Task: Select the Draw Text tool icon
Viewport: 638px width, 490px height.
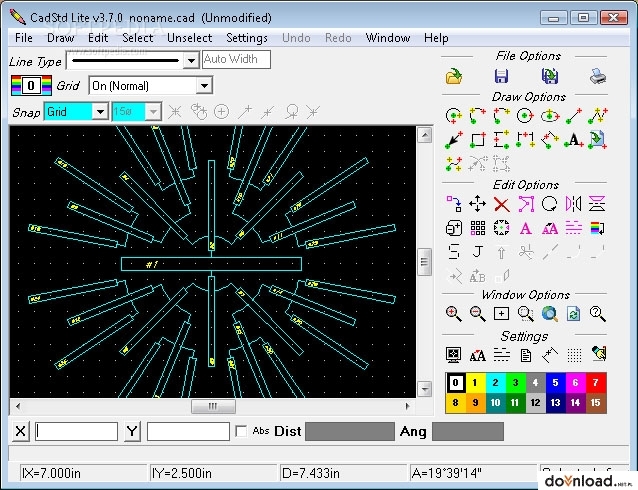Action: (x=574, y=140)
